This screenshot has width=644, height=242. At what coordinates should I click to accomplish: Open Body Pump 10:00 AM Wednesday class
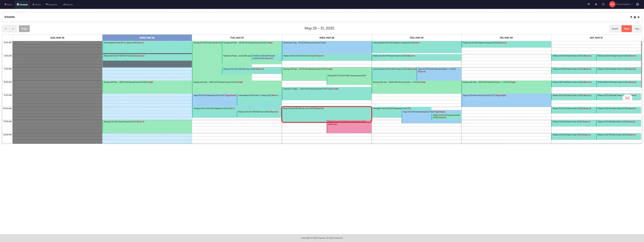pyautogui.click(x=326, y=115)
